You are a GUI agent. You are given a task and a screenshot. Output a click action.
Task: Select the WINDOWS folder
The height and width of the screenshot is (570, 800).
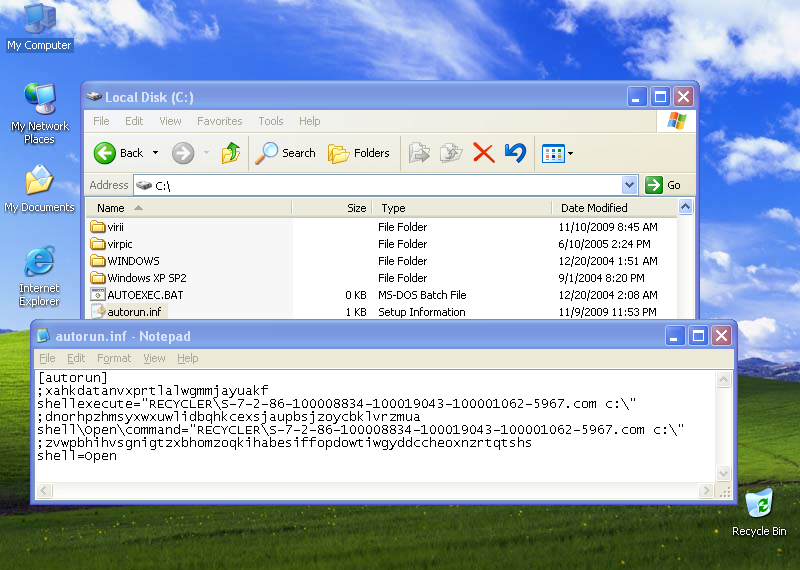coord(133,261)
